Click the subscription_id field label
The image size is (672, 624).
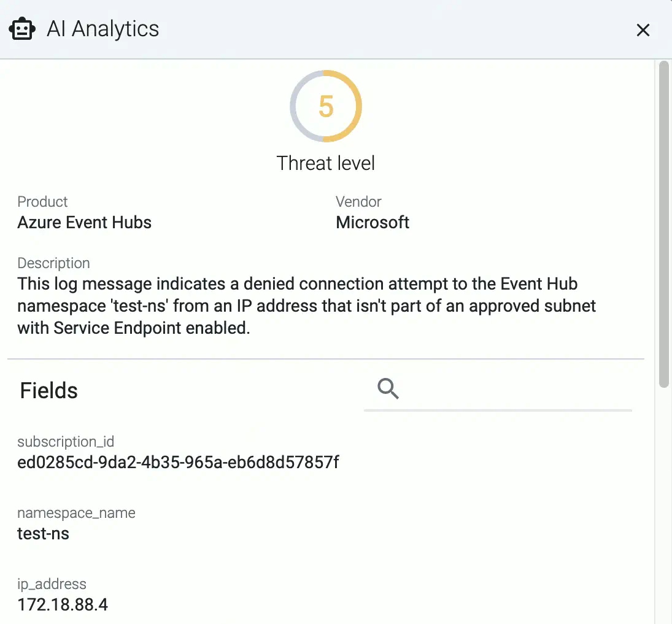(66, 441)
